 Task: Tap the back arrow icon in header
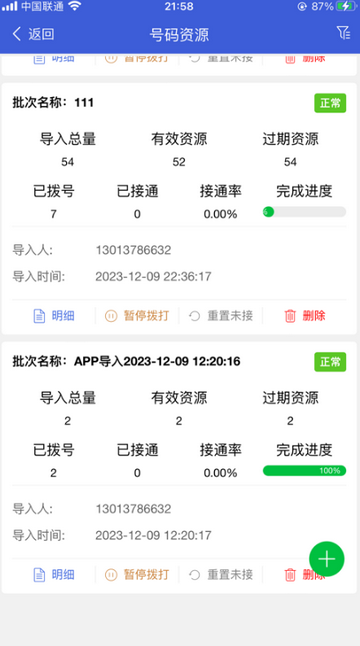coord(17,34)
